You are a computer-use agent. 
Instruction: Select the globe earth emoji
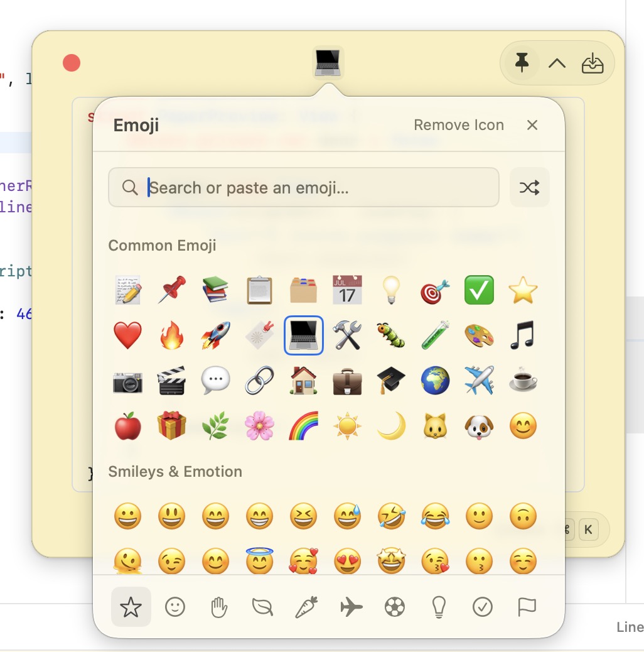click(435, 381)
